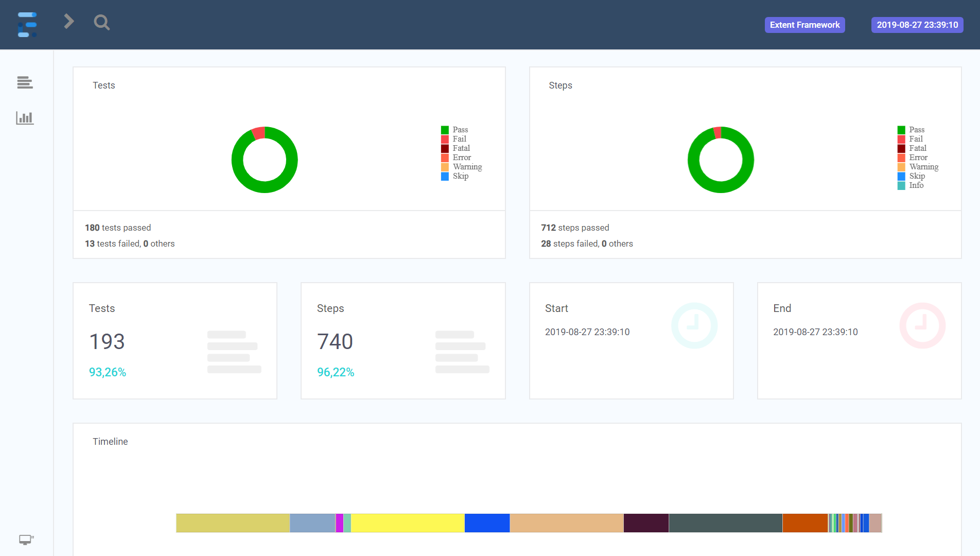Screen dimensions: 980x556
Task: Click the '180 tests passed' text
Action: point(118,228)
